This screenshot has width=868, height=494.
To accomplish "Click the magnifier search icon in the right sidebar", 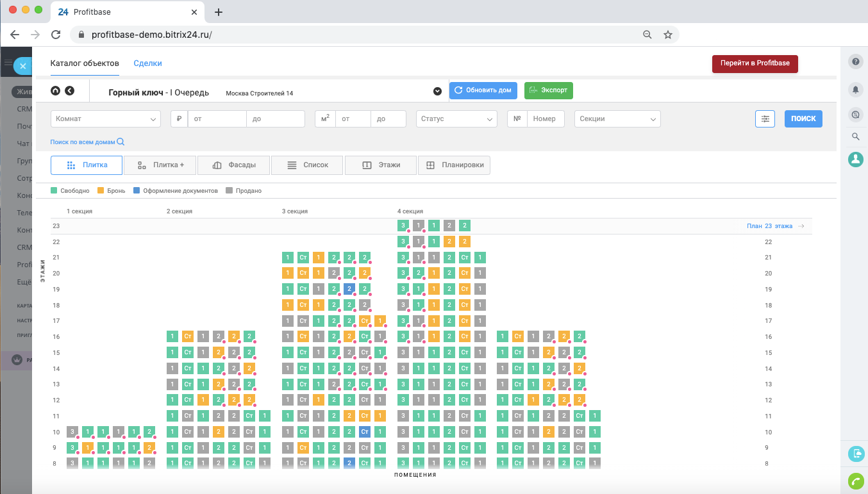I will [x=855, y=136].
